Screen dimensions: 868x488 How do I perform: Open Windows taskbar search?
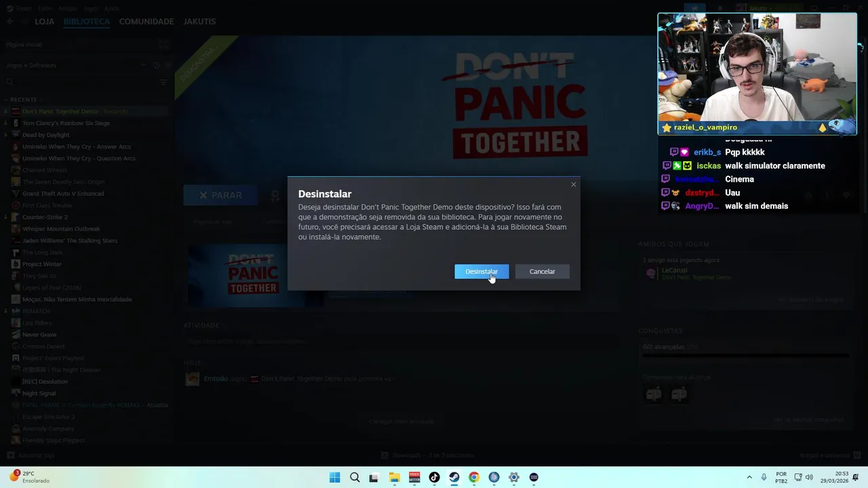pos(355,477)
